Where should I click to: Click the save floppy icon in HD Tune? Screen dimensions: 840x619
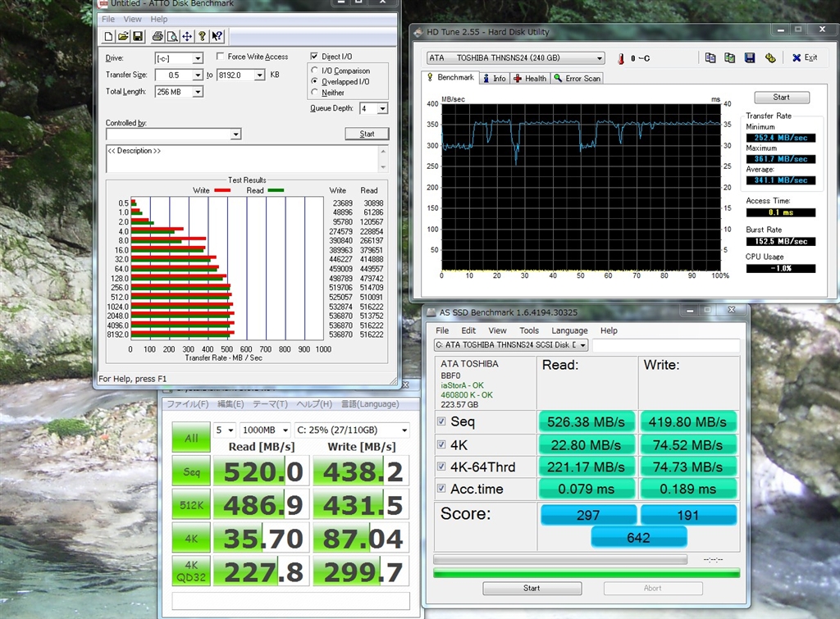point(750,57)
